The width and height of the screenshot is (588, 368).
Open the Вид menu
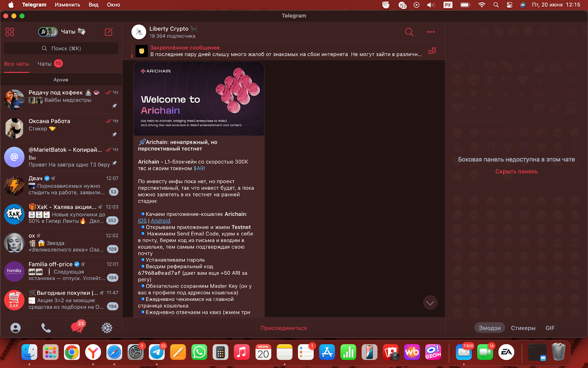(x=93, y=5)
